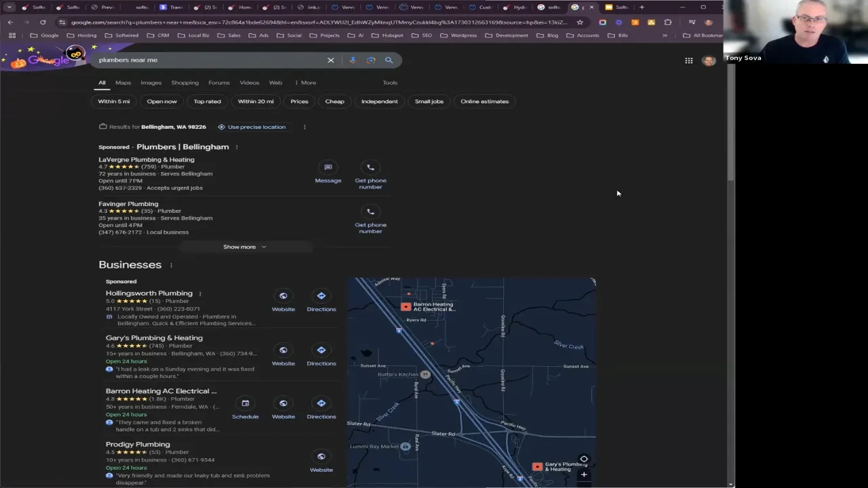Open options menu beside Bellingham location results

point(304,127)
